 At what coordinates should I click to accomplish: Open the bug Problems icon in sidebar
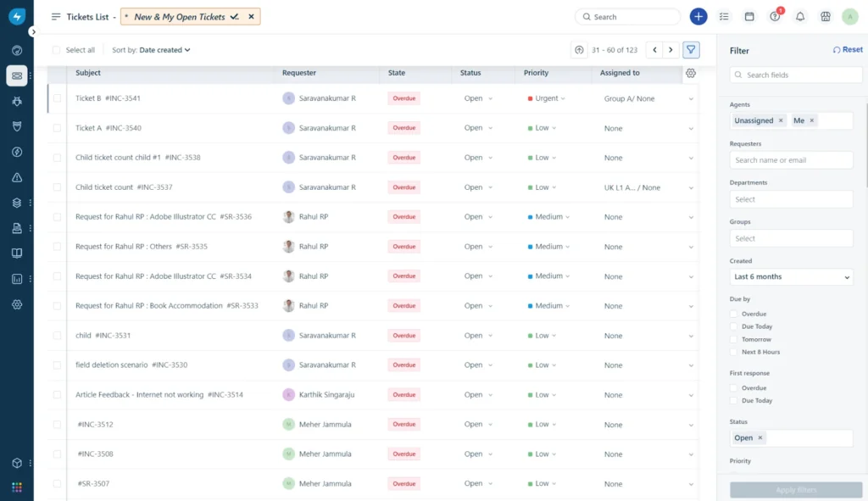pos(16,101)
